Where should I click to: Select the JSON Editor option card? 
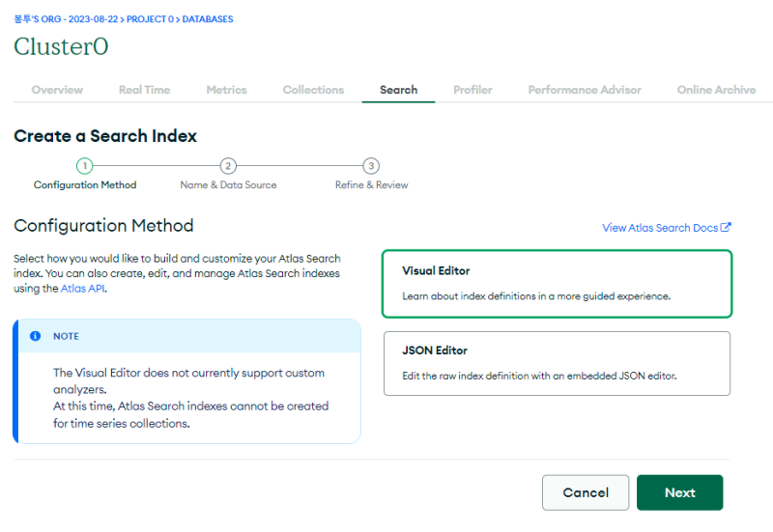[557, 363]
